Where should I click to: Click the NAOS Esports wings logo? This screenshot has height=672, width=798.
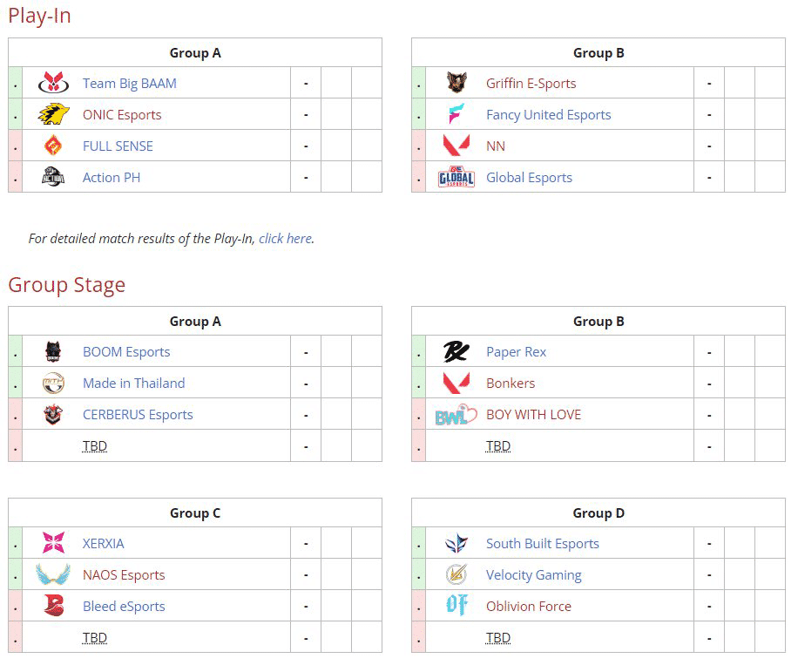click(x=53, y=574)
